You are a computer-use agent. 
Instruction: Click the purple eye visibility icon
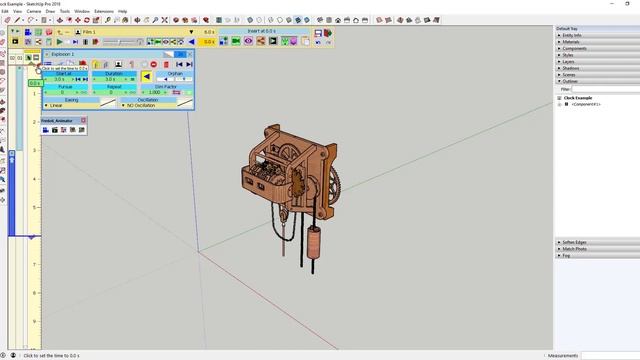pos(248,41)
